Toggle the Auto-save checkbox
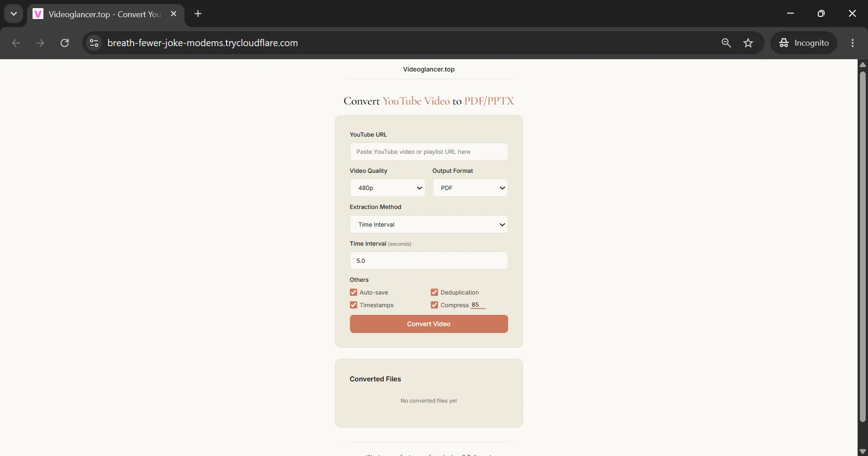Viewport: 868px width, 456px height. [354, 292]
